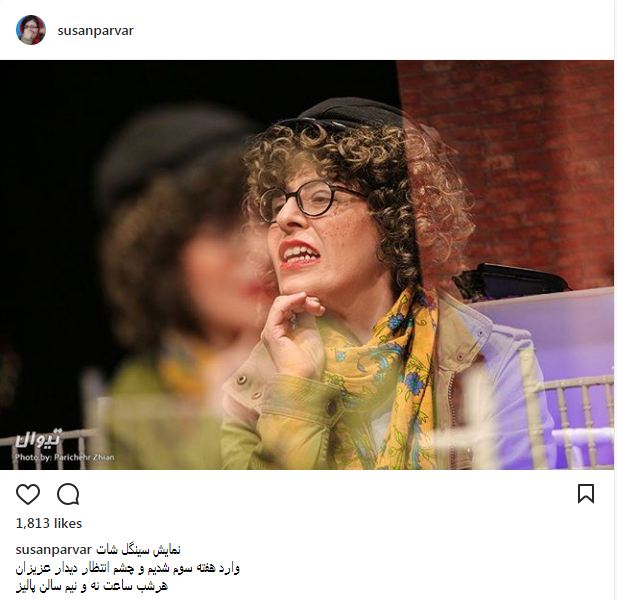The width and height of the screenshot is (617, 600).
Task: Click the Tiwall logo watermark on the photo
Action: point(39,438)
